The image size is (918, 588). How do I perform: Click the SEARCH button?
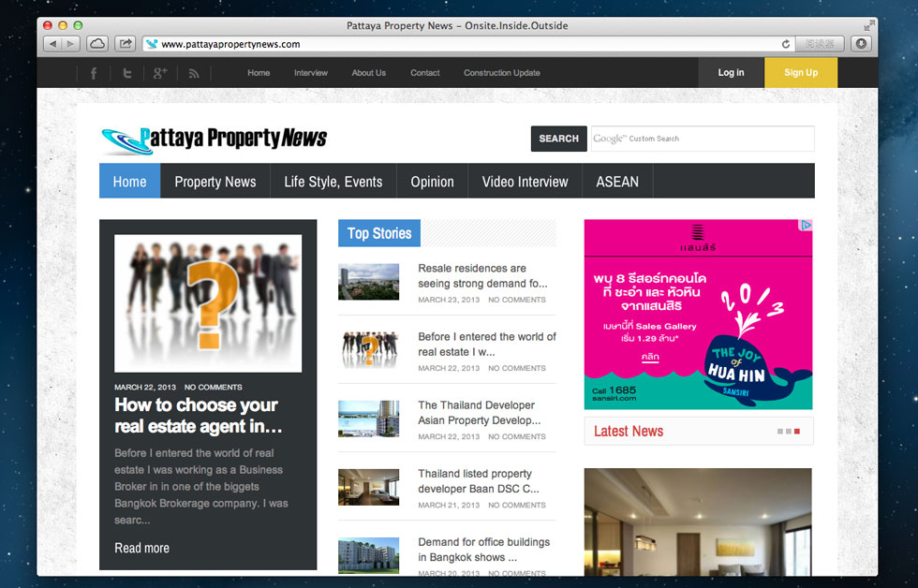click(x=558, y=139)
